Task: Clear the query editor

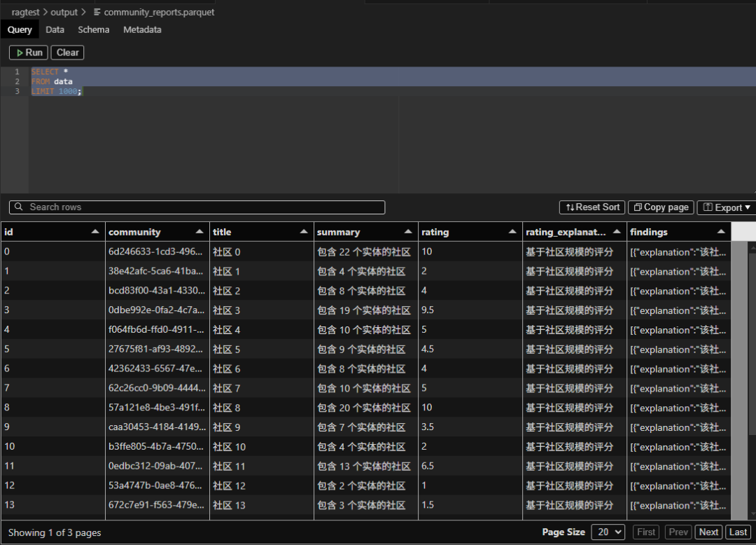Action: pyautogui.click(x=67, y=53)
